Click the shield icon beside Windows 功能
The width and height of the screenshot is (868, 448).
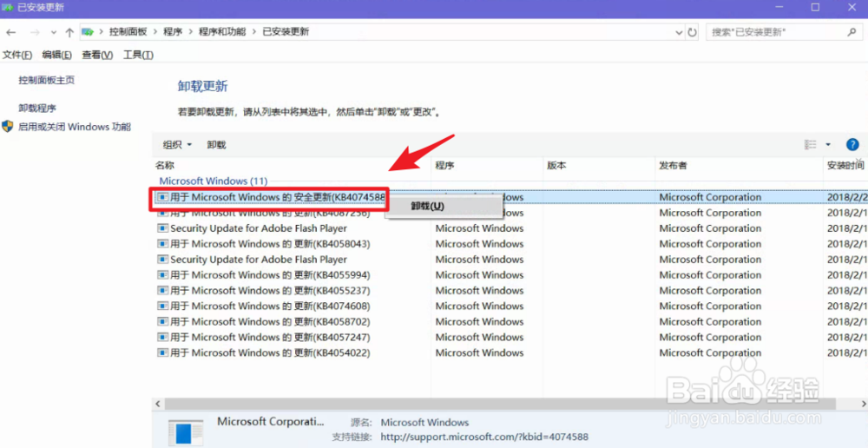(x=7, y=126)
